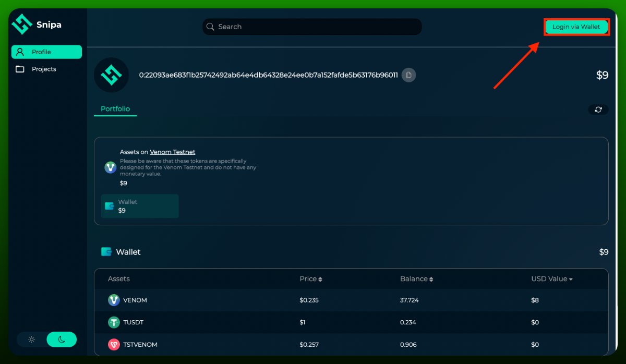
Task: Click the TSTVENOM token icon
Action: click(114, 345)
